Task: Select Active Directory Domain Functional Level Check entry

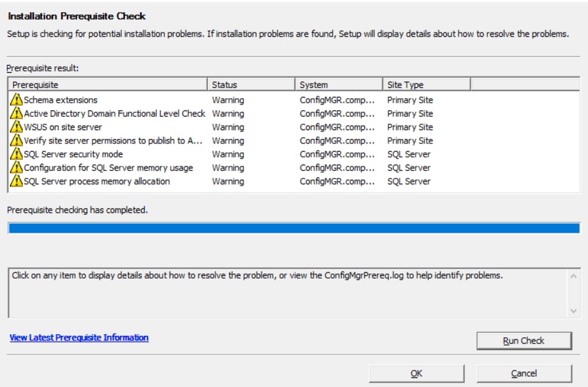Action: (114, 113)
